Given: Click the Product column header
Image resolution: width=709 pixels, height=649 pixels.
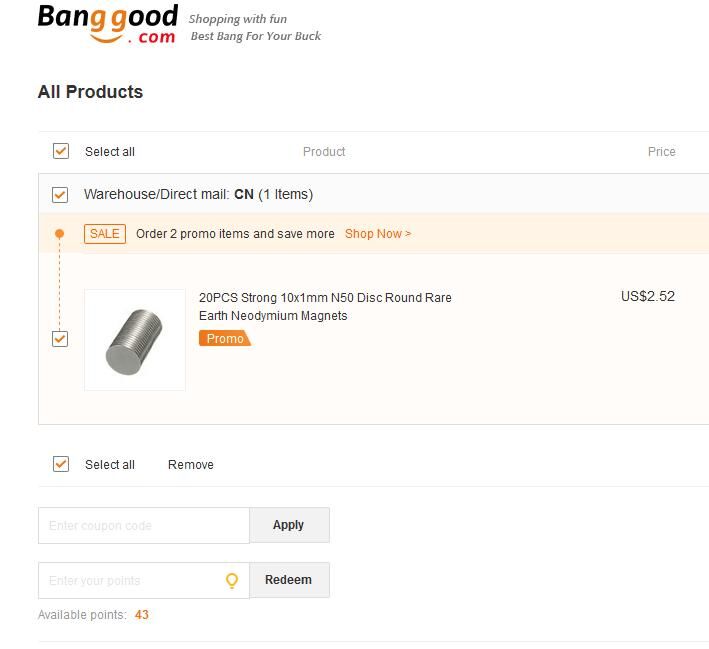Looking at the screenshot, I should coord(324,152).
